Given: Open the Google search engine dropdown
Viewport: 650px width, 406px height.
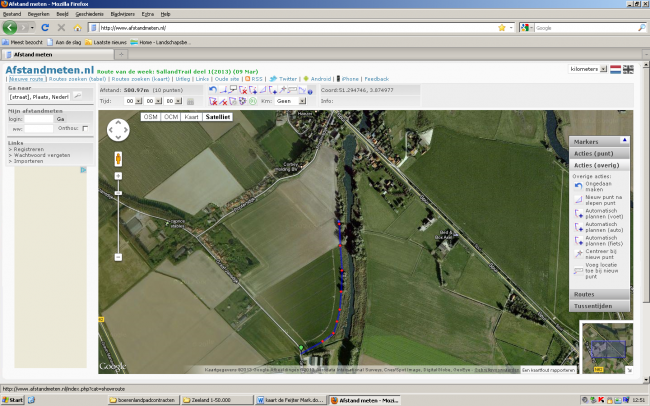Looking at the screenshot, I should [x=527, y=28].
